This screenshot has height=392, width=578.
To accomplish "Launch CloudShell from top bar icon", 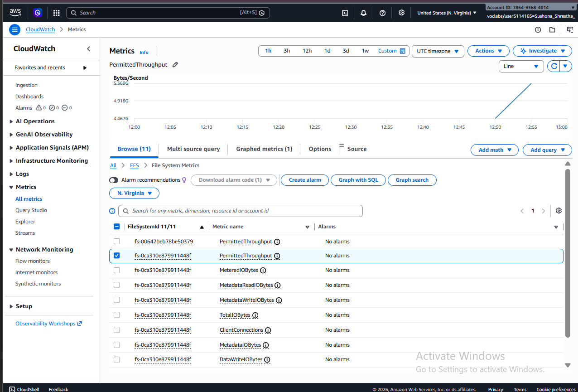I will 345,13.
